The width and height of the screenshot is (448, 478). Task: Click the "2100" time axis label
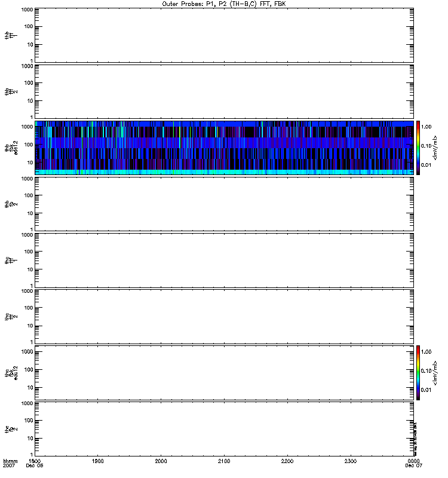tap(224, 461)
